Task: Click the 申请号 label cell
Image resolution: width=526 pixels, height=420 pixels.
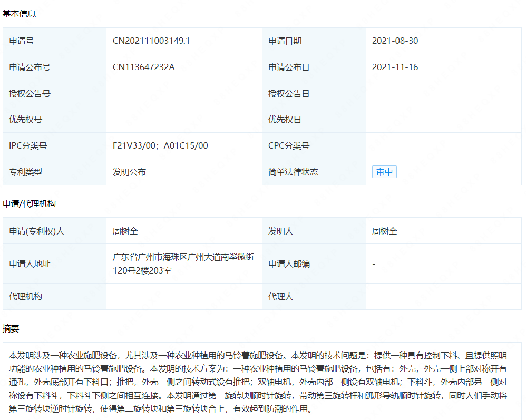Action: (55, 41)
